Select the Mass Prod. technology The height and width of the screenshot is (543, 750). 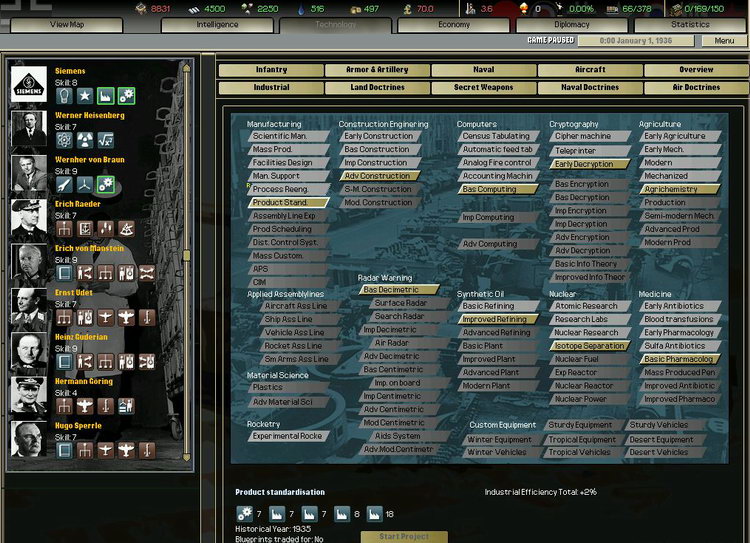coord(288,149)
